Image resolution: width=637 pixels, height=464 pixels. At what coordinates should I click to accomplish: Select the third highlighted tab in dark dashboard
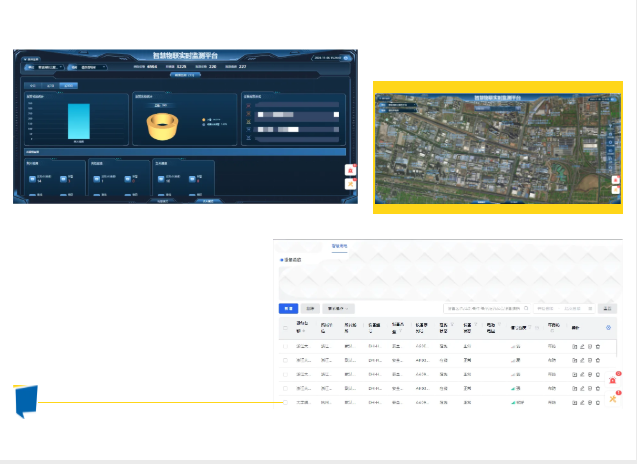pos(67,86)
